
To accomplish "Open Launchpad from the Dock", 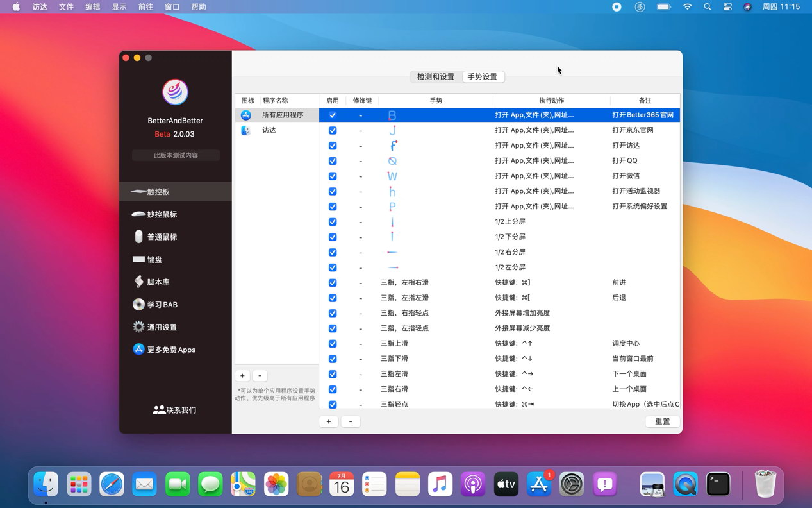I will (78, 484).
